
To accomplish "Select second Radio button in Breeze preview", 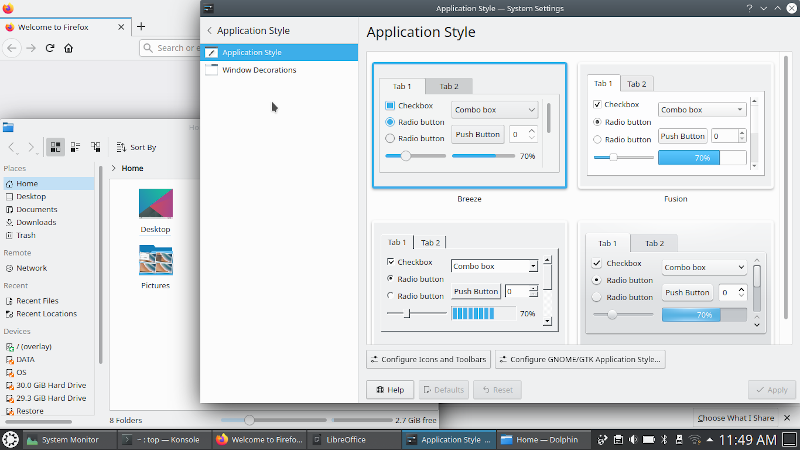I will point(390,138).
